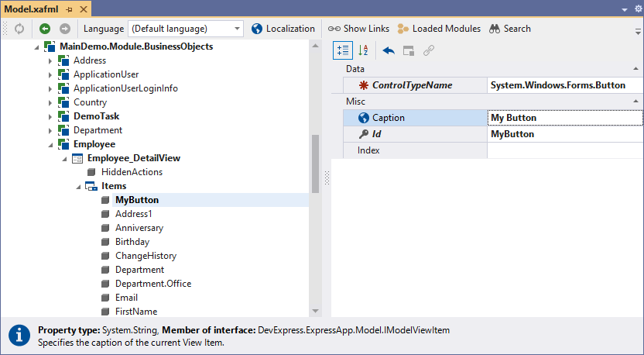Open Loaded Modules
Screen dimensions: 644x355
[439, 29]
